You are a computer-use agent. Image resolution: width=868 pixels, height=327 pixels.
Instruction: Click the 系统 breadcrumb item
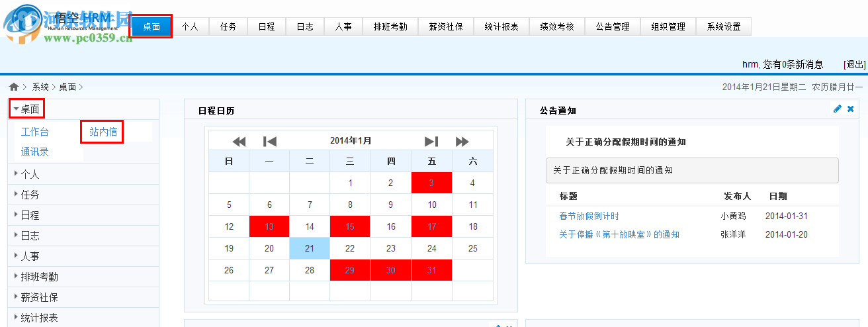click(40, 87)
